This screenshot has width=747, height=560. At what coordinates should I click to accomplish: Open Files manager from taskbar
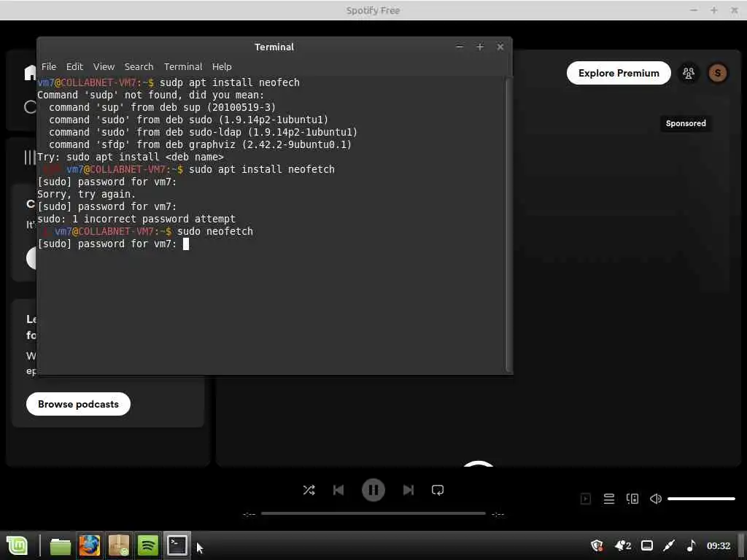point(61,545)
